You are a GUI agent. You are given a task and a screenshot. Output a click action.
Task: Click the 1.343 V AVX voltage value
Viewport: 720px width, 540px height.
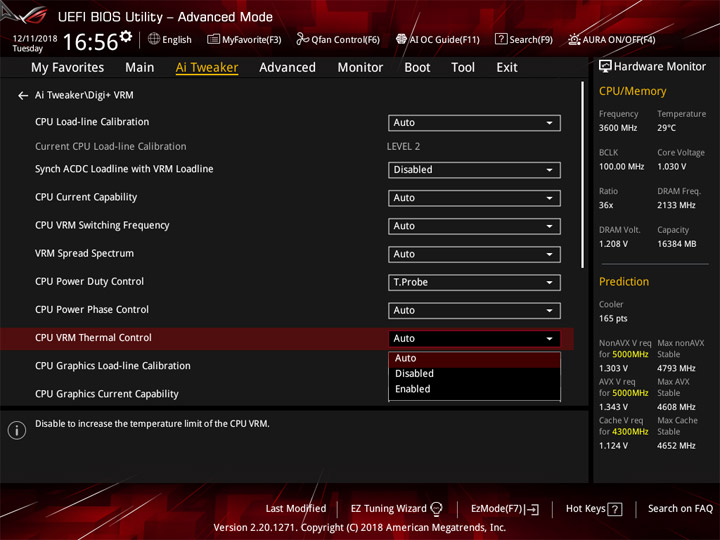613,407
